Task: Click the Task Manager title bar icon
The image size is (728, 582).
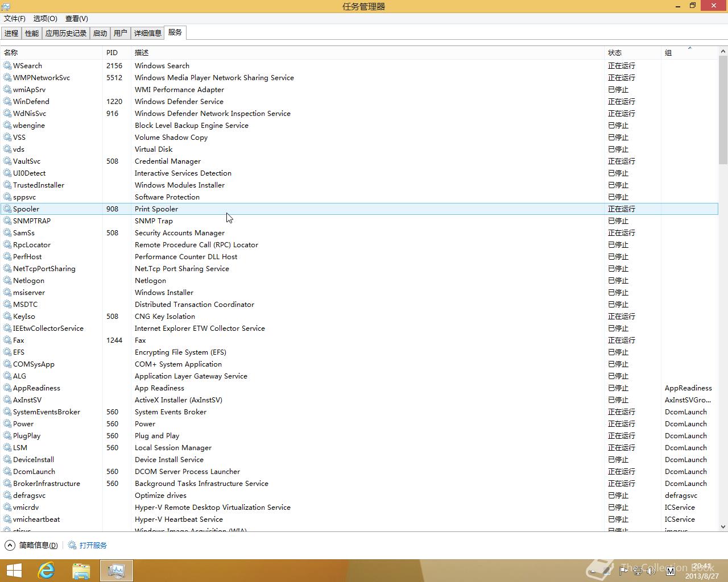Action: [x=6, y=6]
